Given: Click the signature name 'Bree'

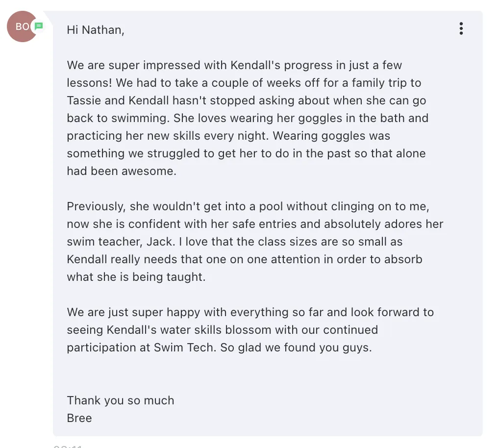Looking at the screenshot, I should [x=79, y=418].
